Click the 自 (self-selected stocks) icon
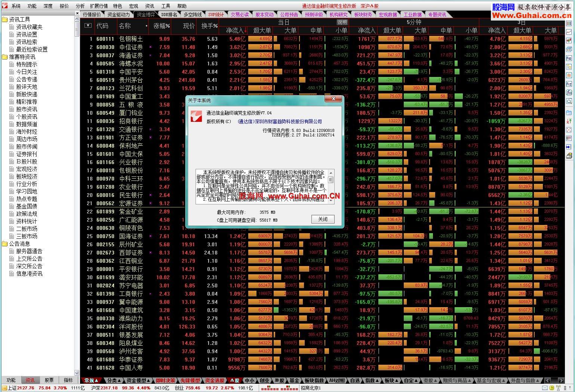The width and height of the screenshot is (575, 392). coord(569,75)
